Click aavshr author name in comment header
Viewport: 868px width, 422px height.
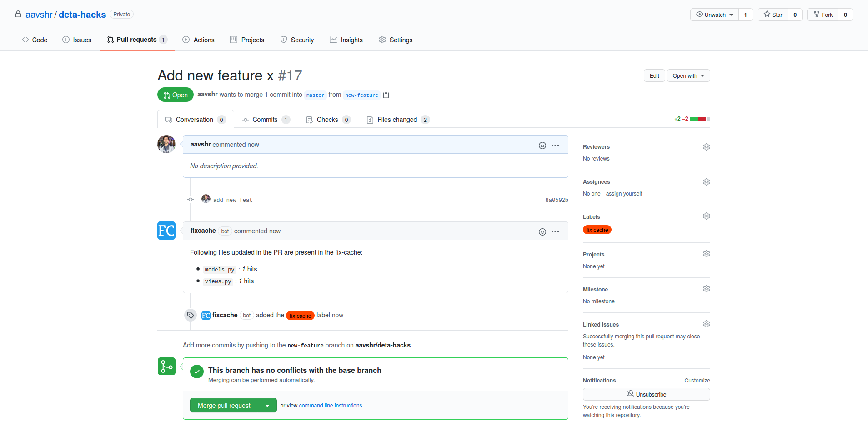(x=201, y=144)
